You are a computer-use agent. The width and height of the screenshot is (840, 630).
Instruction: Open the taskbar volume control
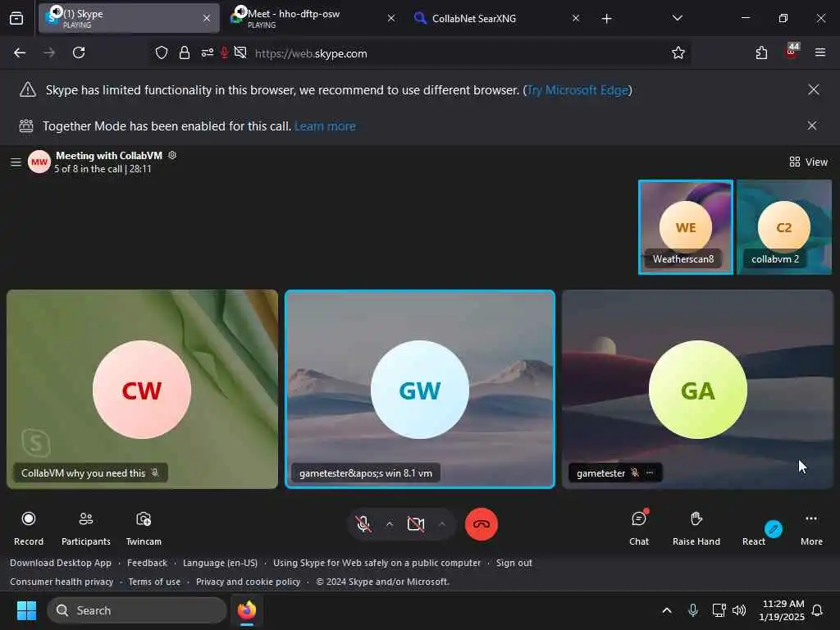[x=739, y=610]
